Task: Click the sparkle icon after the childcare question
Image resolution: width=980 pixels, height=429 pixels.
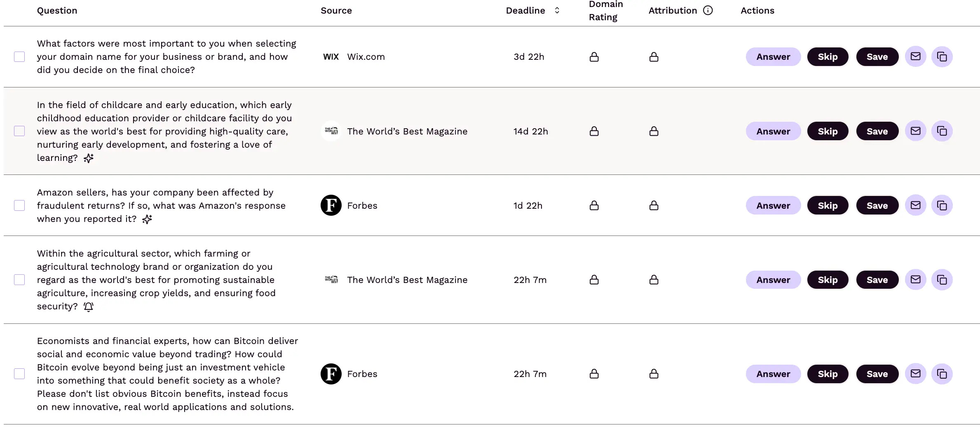Action: coord(89,158)
